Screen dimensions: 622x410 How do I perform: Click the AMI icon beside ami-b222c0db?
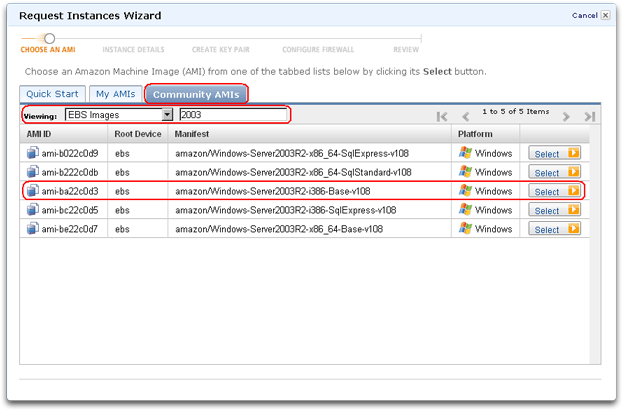(x=33, y=172)
